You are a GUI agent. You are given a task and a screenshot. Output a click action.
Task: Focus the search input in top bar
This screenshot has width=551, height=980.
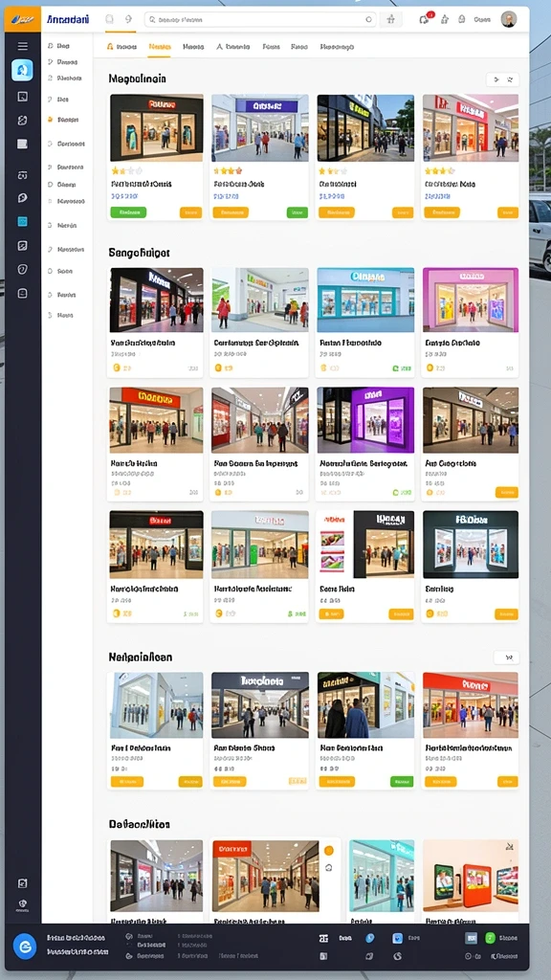coord(260,19)
